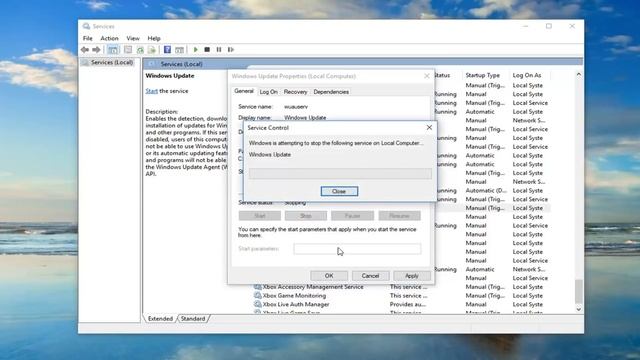Minimize the Services window
640x360 pixels.
pos(525,26)
